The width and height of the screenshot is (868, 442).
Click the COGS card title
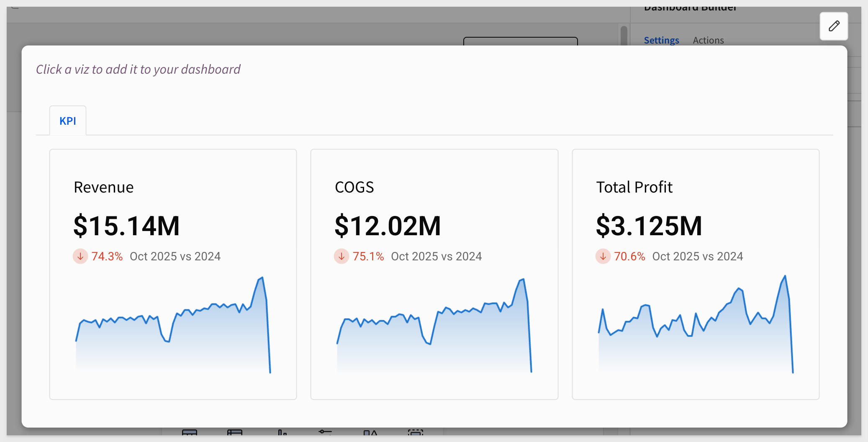pyautogui.click(x=354, y=187)
